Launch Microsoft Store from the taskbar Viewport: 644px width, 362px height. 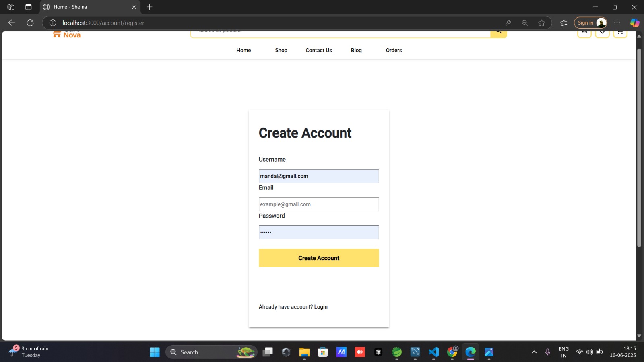323,352
